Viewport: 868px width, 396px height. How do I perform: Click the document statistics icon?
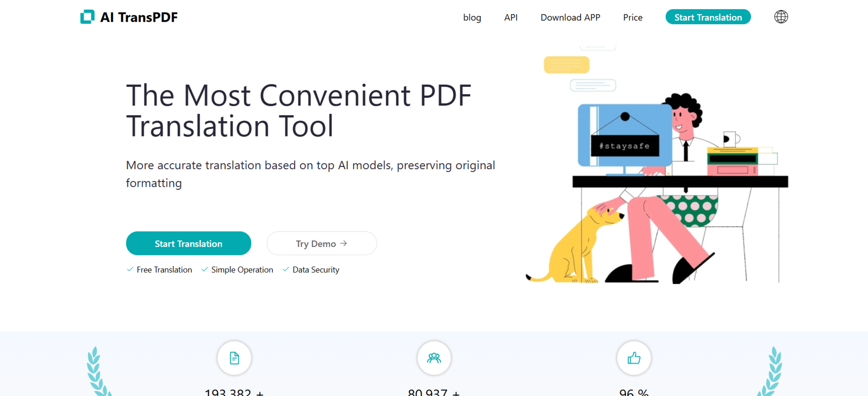(234, 358)
